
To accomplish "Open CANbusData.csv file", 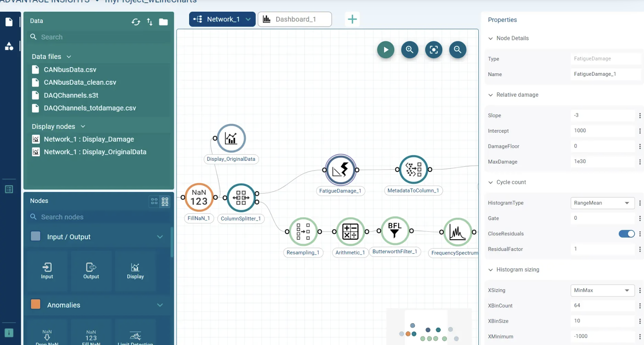I will click(70, 69).
